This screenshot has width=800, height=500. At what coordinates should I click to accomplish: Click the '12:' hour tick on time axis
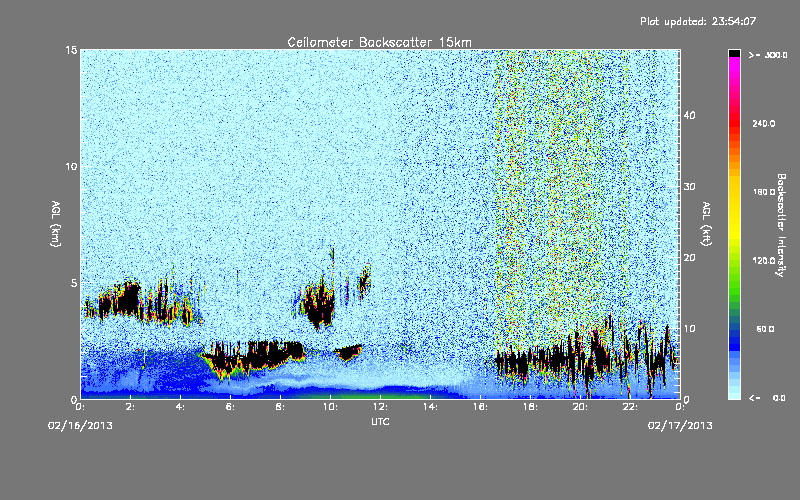tap(380, 407)
